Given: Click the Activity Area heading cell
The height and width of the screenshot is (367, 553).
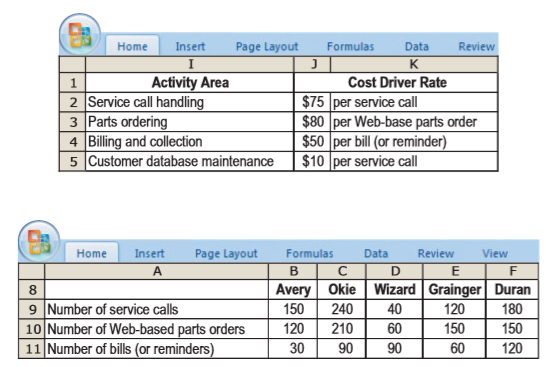Looking at the screenshot, I should pyautogui.click(x=190, y=82).
